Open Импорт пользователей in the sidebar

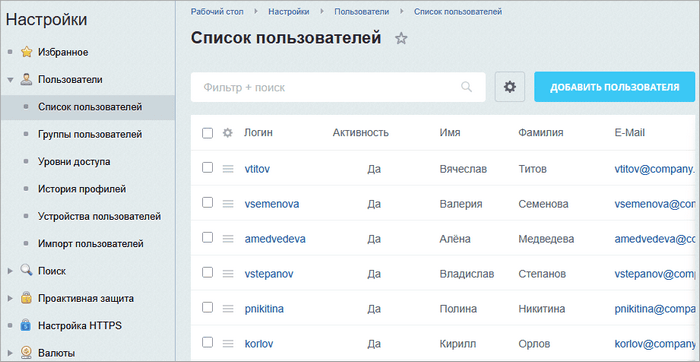[91, 244]
